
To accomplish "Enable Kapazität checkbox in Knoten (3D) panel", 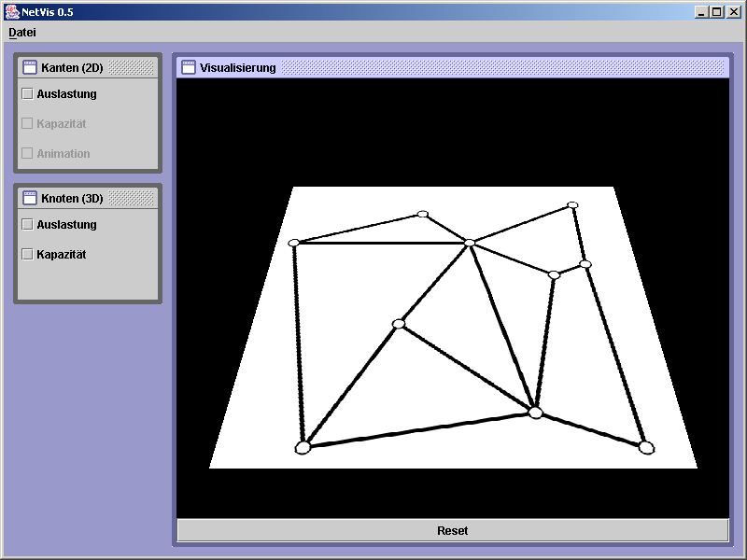I will (28, 254).
